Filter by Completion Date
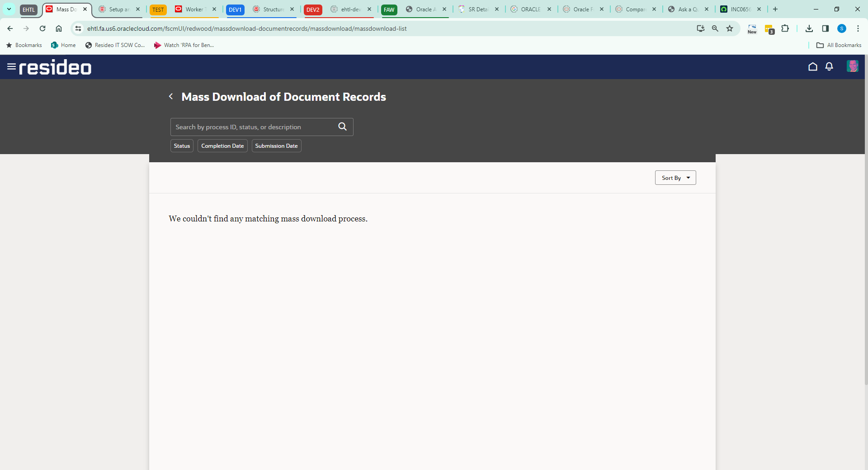868x470 pixels. pos(222,146)
